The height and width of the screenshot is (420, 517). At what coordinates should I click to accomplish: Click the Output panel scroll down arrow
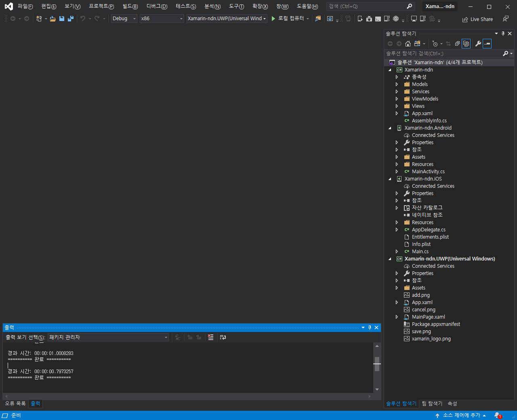[x=377, y=389]
